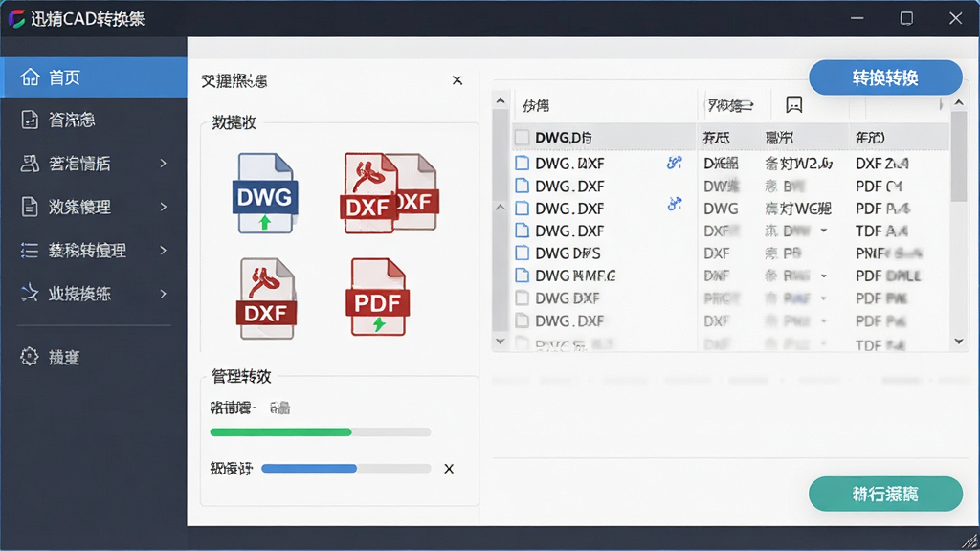Click the house icon beside 首页

point(30,77)
